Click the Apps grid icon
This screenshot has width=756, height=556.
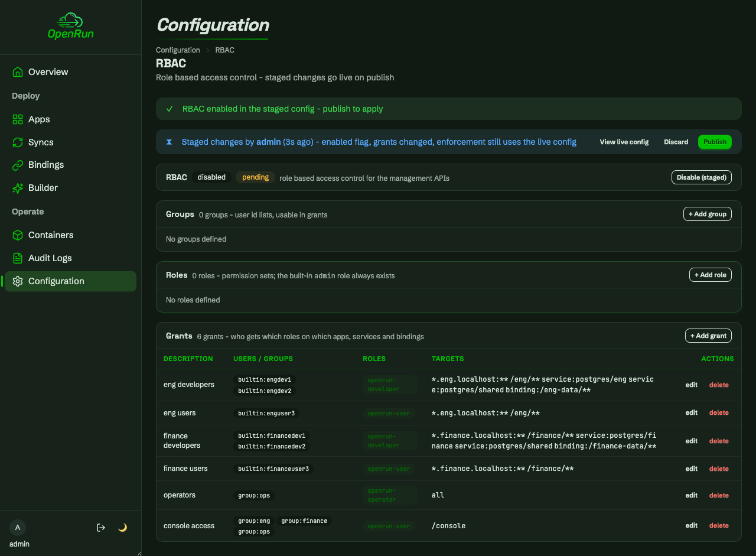tap(18, 119)
